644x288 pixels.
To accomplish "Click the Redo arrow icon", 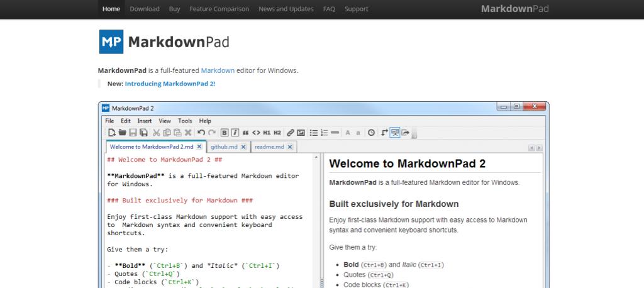I will coord(211,132).
